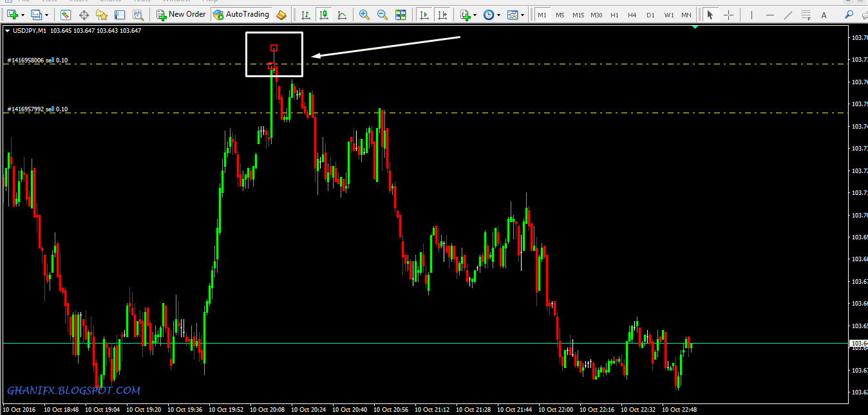868x415 pixels.
Task: Switch to the MN monthly timeframe
Action: tap(687, 14)
